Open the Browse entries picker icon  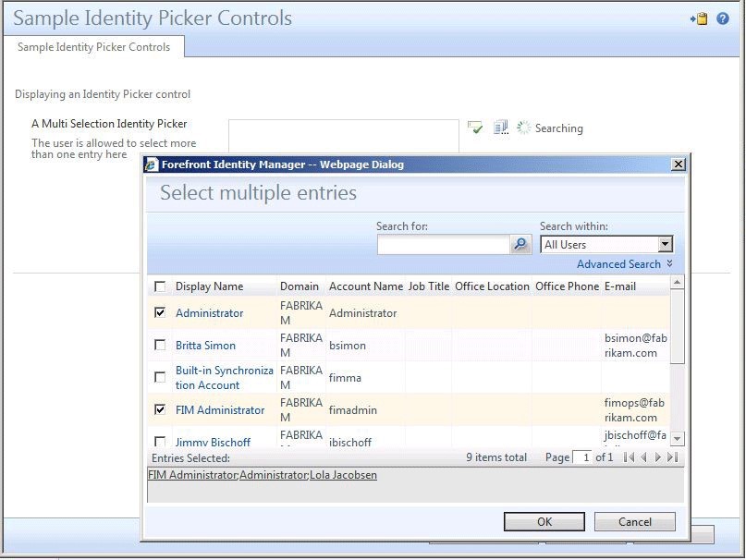pos(499,128)
